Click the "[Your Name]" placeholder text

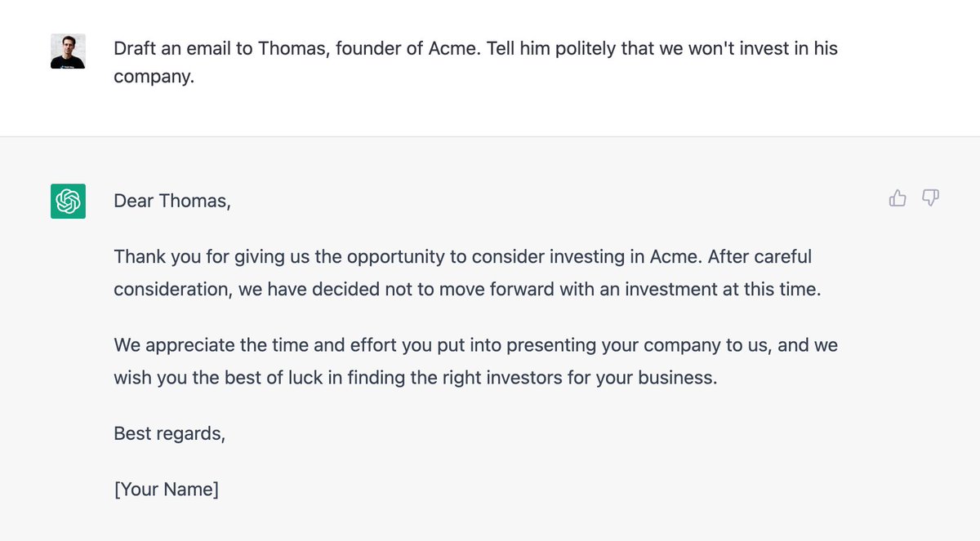166,490
